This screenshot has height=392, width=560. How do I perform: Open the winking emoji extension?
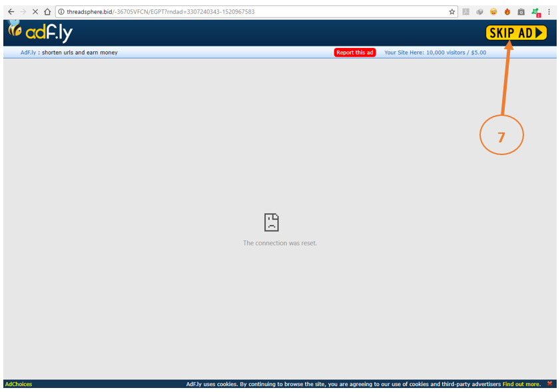(493, 12)
